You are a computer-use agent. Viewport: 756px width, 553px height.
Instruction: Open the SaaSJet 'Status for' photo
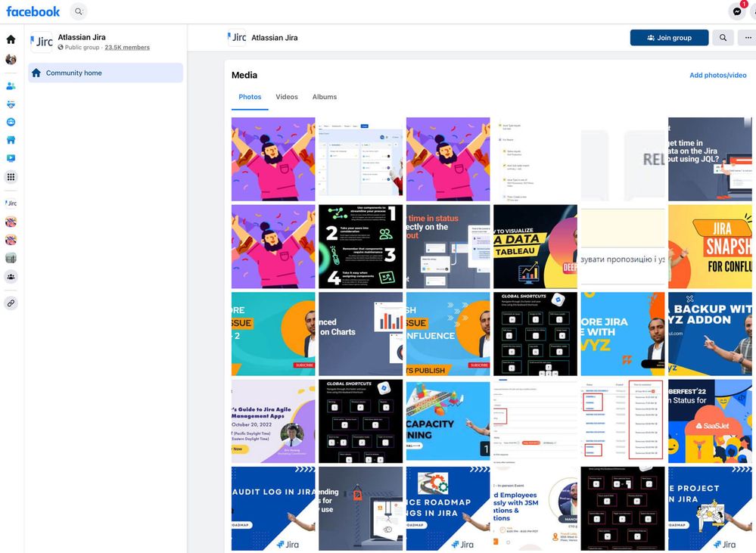(710, 421)
